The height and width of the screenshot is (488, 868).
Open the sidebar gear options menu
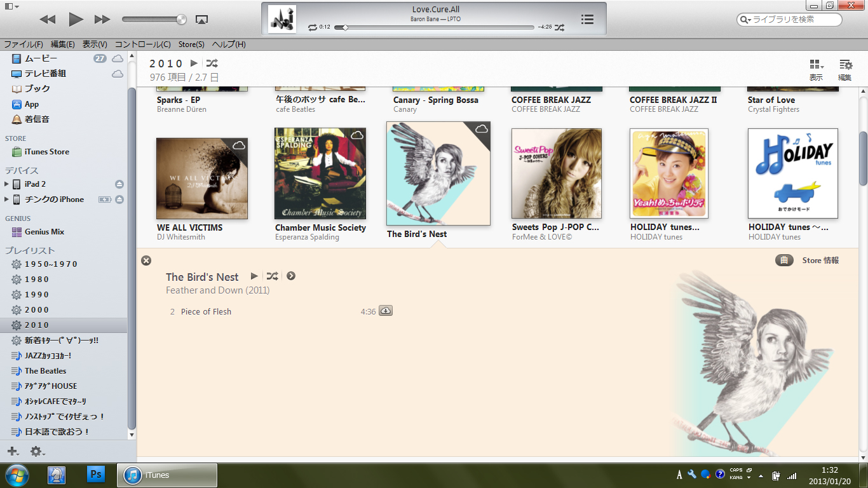click(x=37, y=451)
